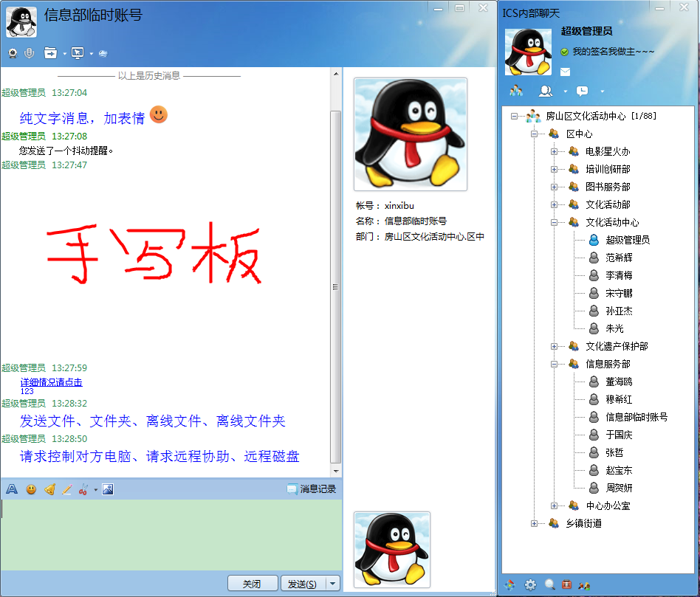Click the contacts search person icon
This screenshot has width=700, height=597.
point(546,92)
